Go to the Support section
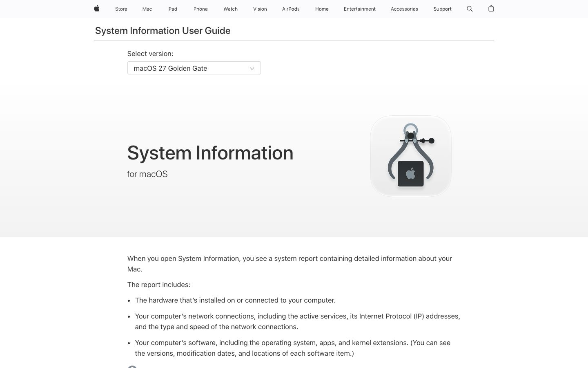This screenshot has height=368, width=588. [x=442, y=9]
